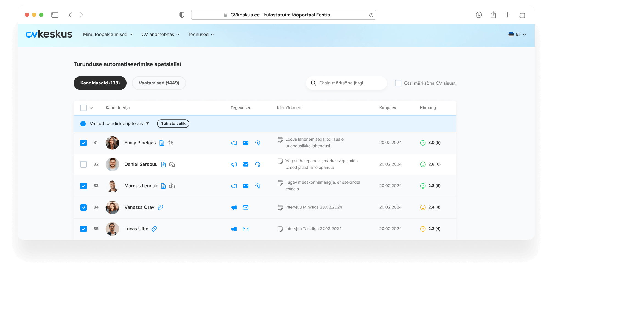Expand the "Minu tööpakkumised" dropdown menu
This screenshot has width=644, height=329.
108,35
